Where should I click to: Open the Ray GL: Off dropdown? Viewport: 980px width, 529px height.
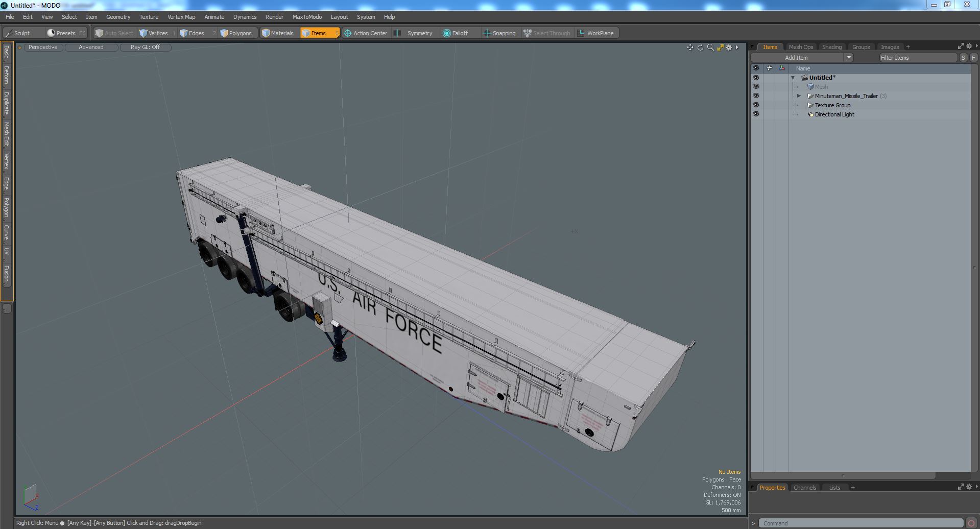(145, 47)
